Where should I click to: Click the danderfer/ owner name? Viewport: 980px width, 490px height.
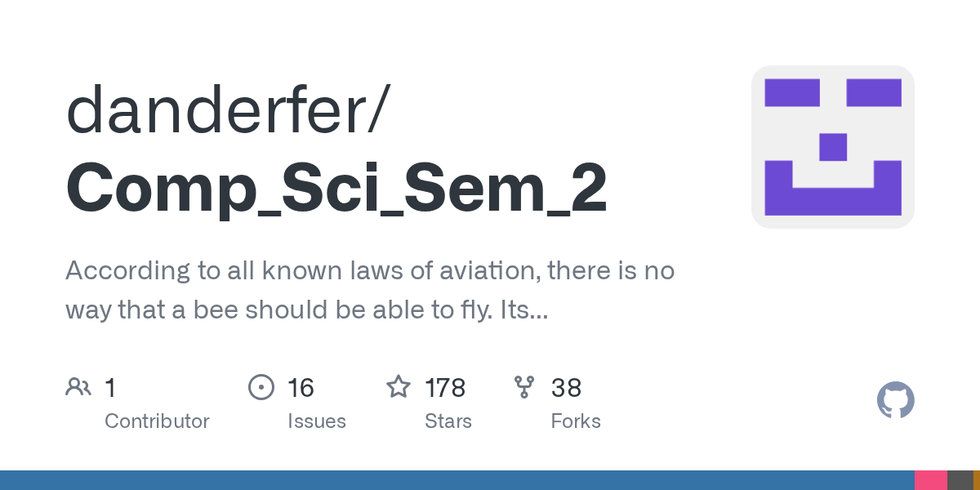(x=227, y=110)
